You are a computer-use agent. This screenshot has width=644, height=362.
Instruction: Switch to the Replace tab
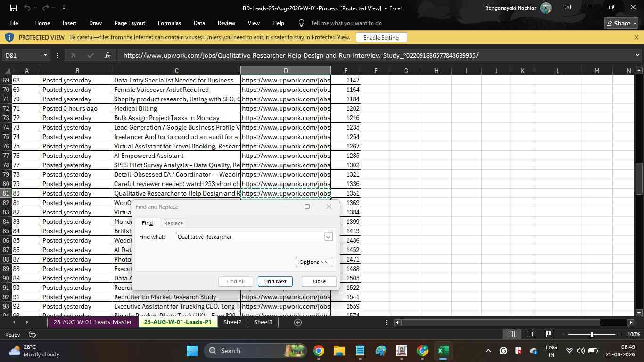173,223
